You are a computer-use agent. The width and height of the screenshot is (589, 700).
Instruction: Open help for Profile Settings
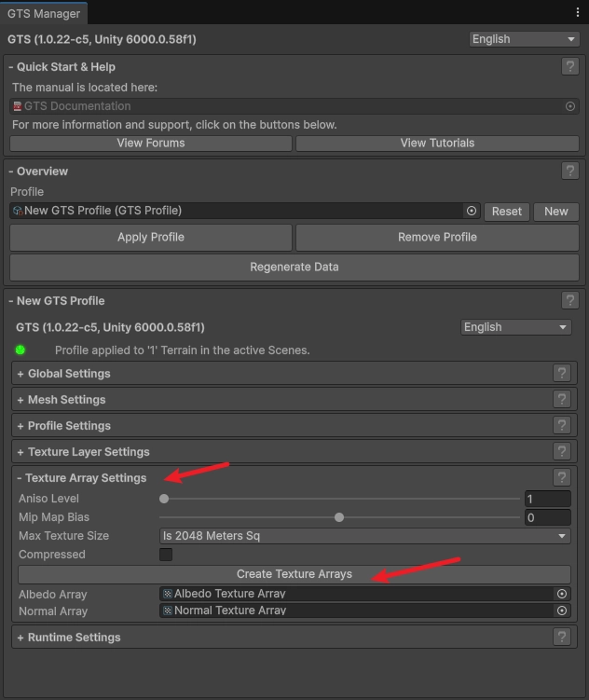pos(562,425)
